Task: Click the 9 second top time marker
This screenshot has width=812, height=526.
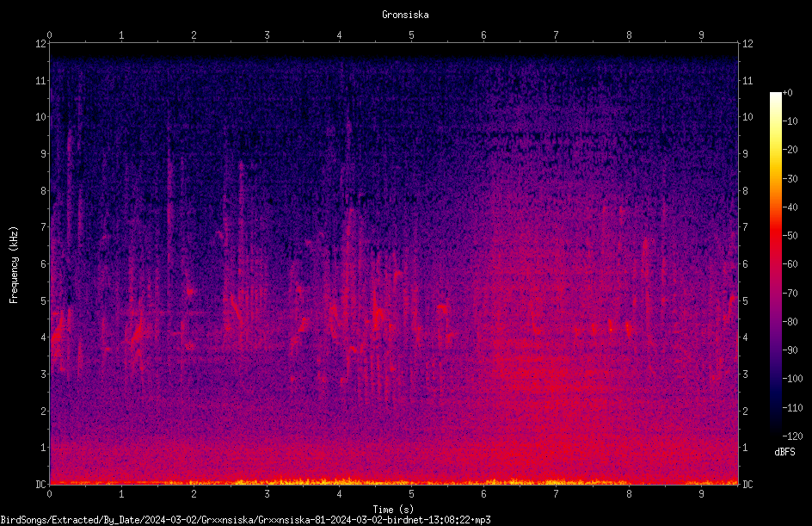Action: click(x=701, y=34)
